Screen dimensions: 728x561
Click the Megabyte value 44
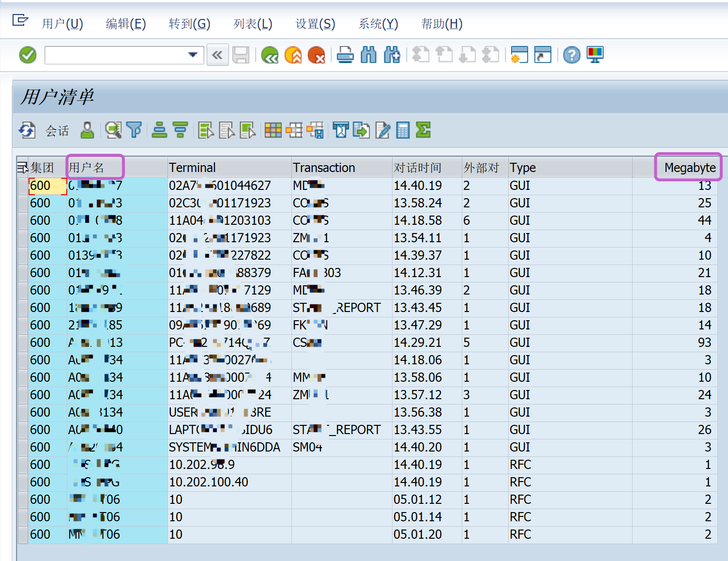(x=675, y=220)
